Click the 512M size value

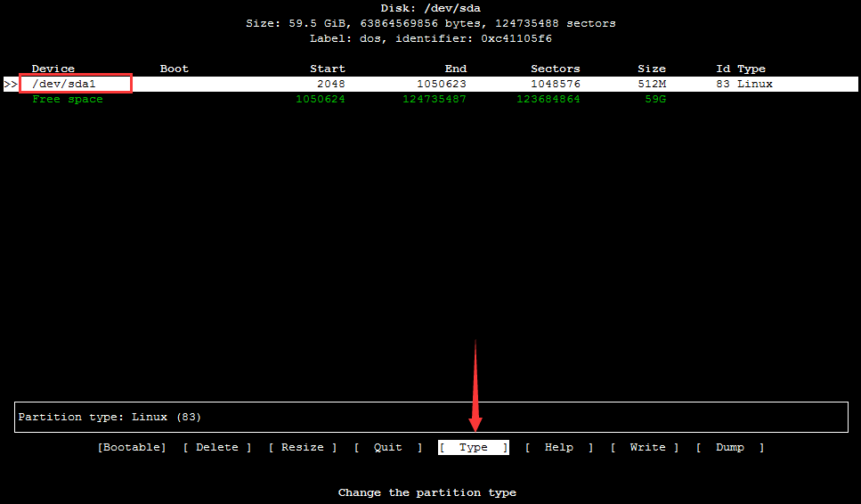tap(652, 84)
